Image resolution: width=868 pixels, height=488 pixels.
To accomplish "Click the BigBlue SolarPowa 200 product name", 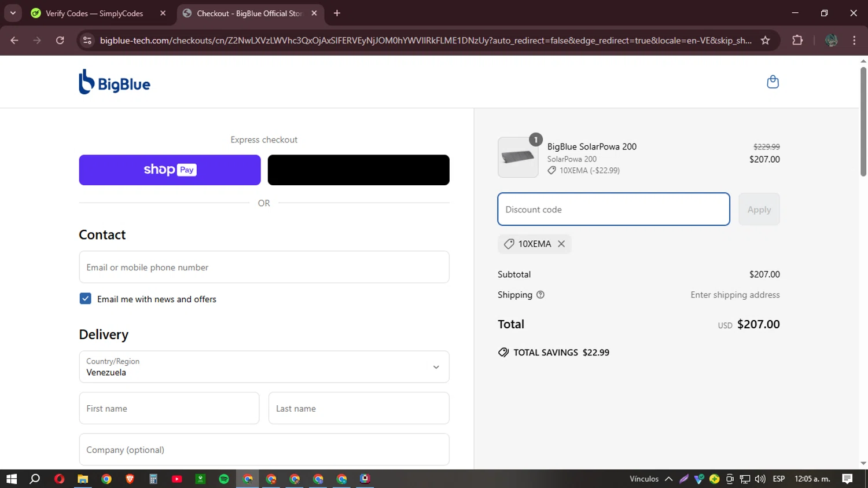I will point(591,146).
